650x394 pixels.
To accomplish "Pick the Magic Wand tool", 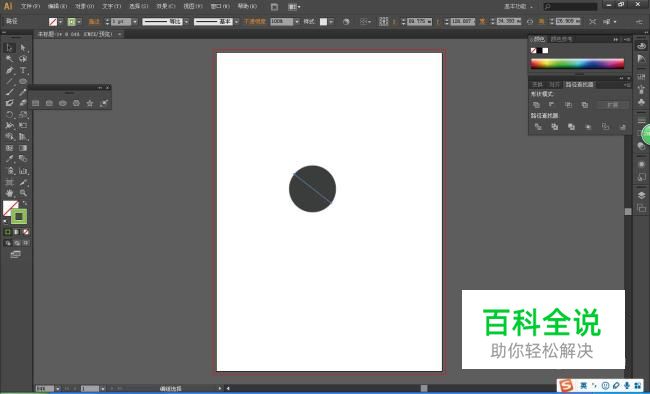I will [x=10, y=59].
